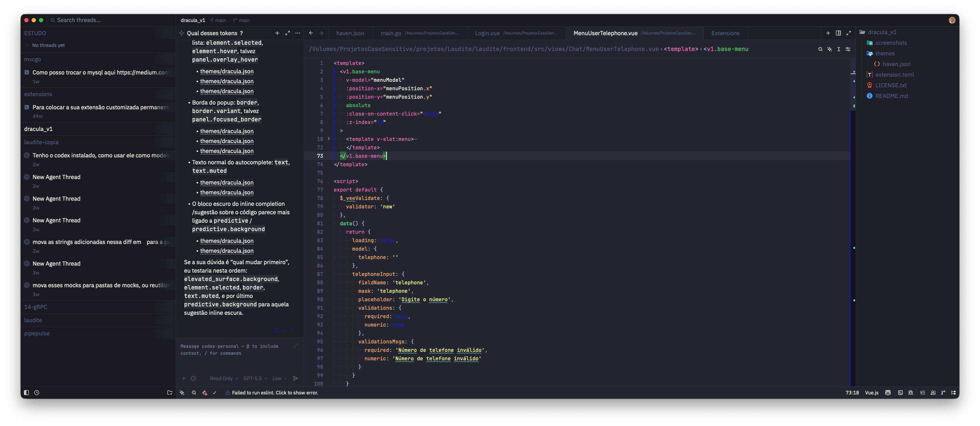Viewport: 980px width, 426px height.
Task: Open the terminal panel icon in status bar
Action: [x=900, y=393]
